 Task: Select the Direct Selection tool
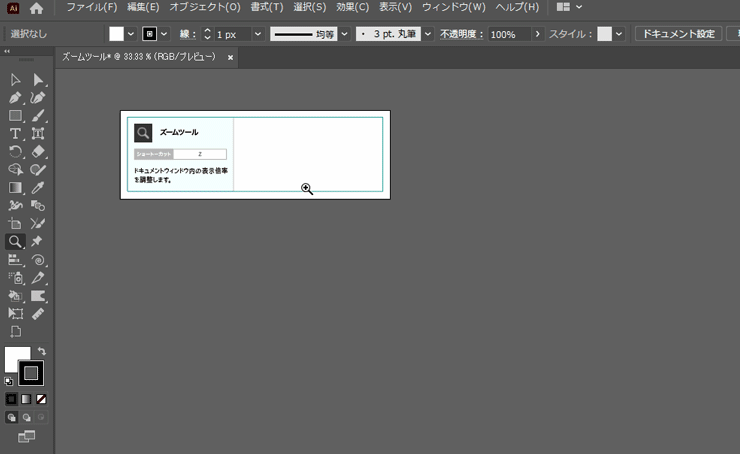pos(38,79)
